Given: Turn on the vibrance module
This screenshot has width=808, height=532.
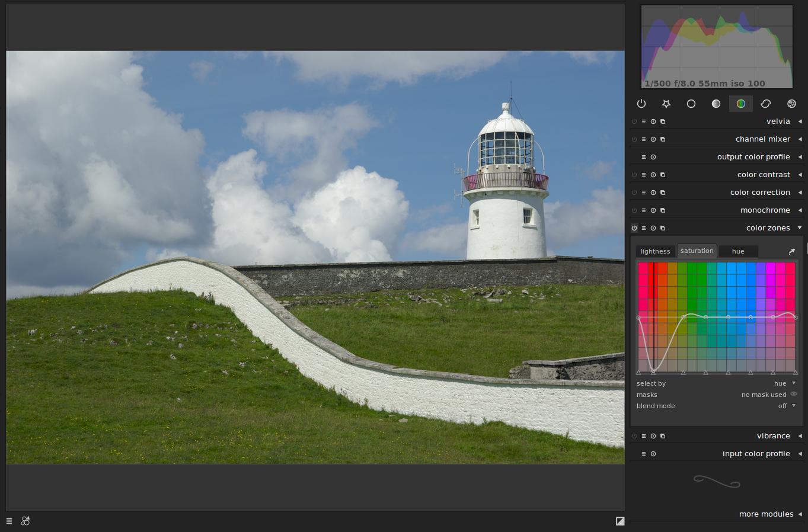Looking at the screenshot, I should (x=634, y=436).
